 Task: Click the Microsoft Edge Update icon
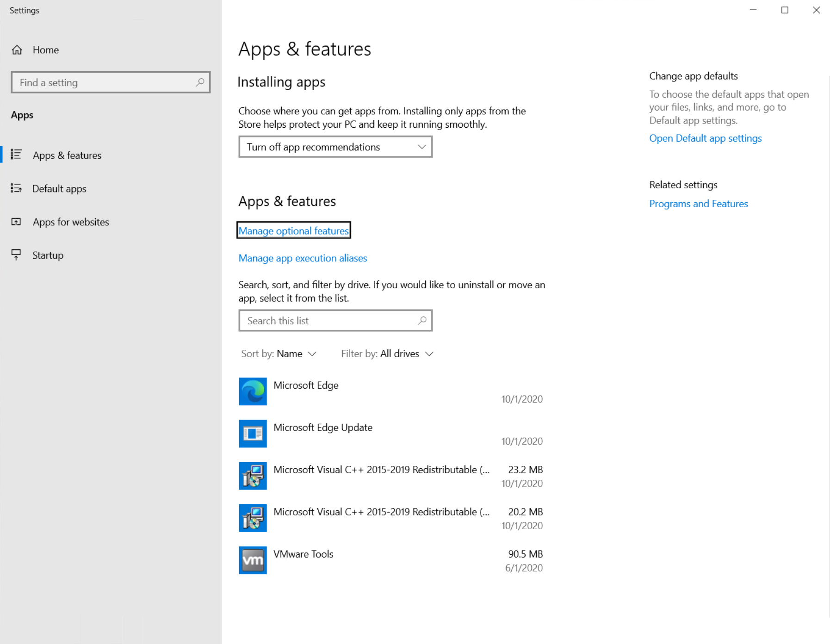pos(253,433)
